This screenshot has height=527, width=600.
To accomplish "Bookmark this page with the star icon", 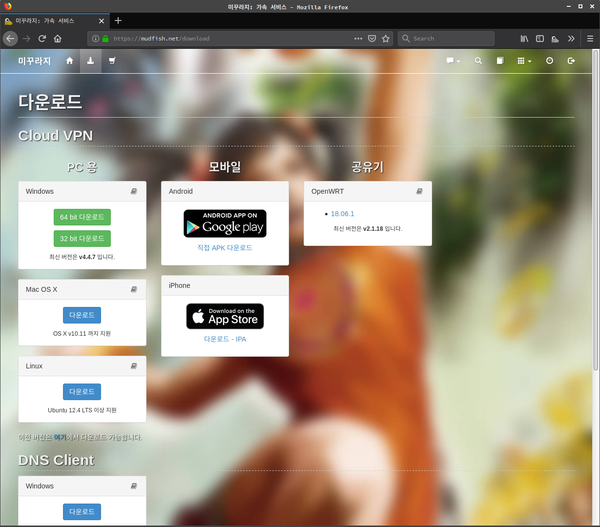I will (386, 38).
